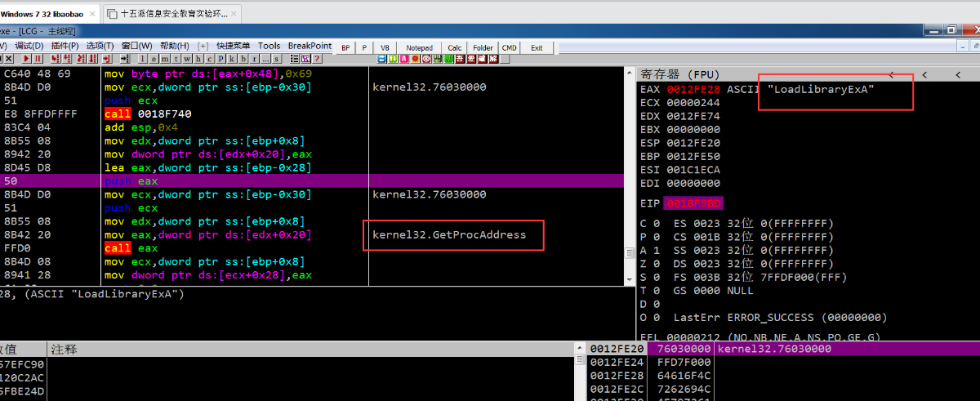980x401 pixels.
Task: Open the 帮助(H) help menu
Action: [174, 46]
